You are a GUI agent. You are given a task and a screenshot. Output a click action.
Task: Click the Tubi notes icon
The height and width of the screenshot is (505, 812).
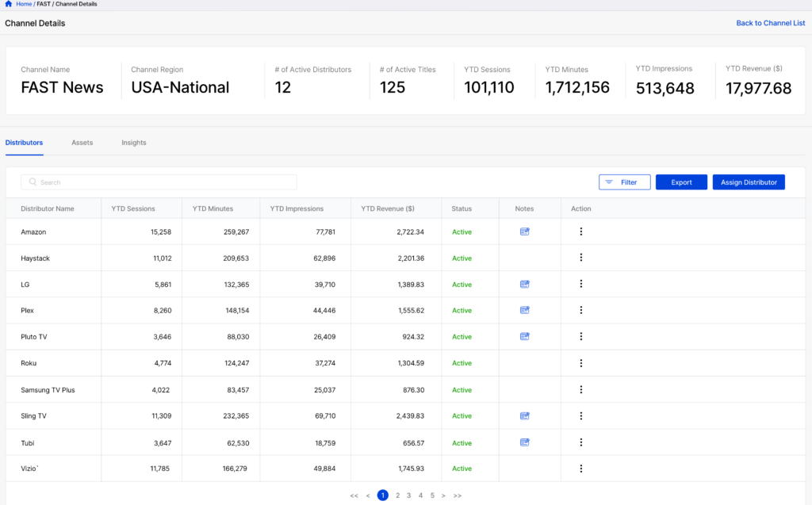(x=524, y=442)
